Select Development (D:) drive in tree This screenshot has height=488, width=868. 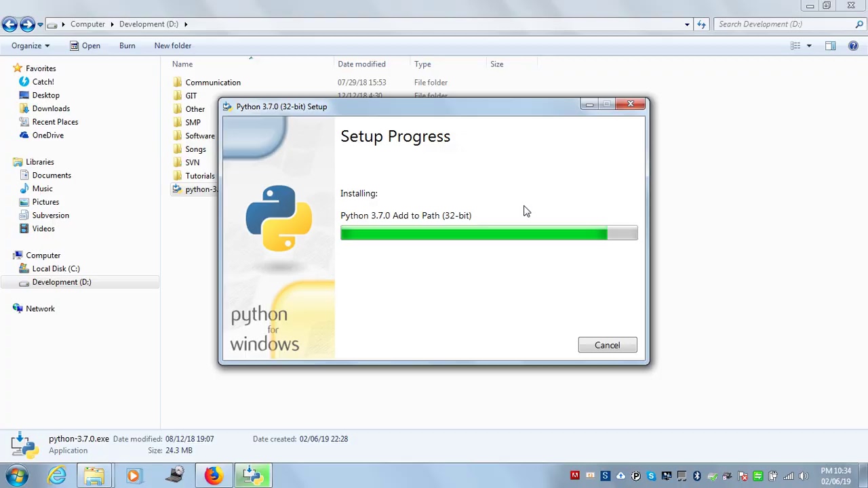tap(61, 282)
